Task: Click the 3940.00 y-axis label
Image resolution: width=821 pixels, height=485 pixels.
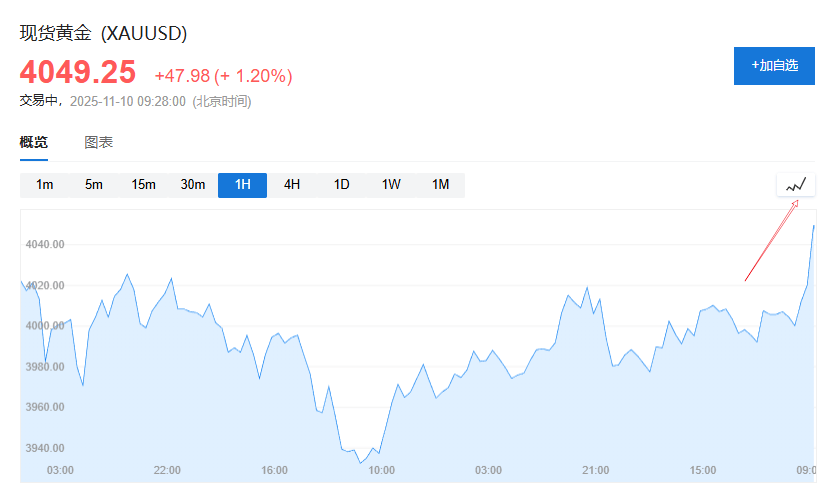Action: click(x=44, y=448)
